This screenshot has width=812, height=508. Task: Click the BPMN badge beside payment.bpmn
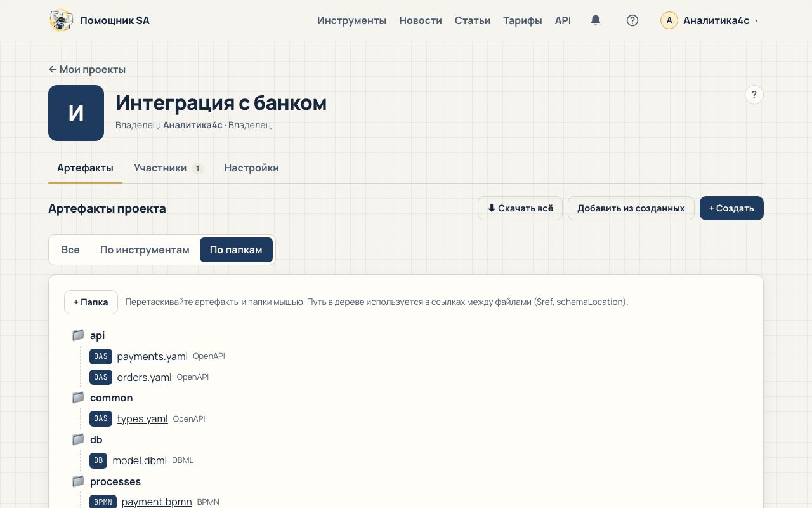(103, 502)
